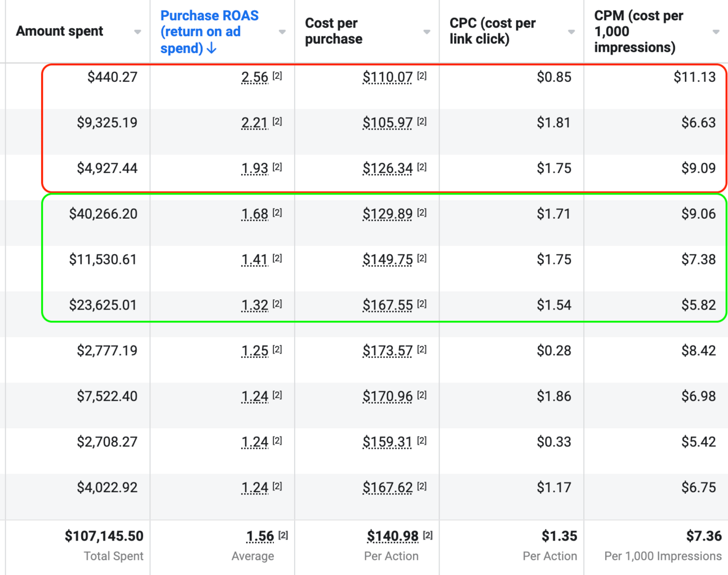The height and width of the screenshot is (575, 728).
Task: Click footnote [2] marker next to 1.56 average
Action: [x=283, y=536]
